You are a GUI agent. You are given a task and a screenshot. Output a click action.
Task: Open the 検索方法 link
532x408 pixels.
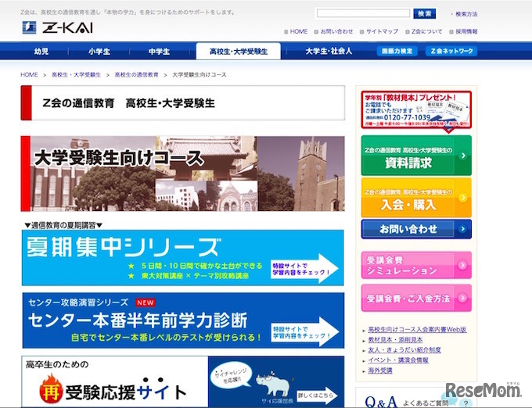(x=466, y=14)
